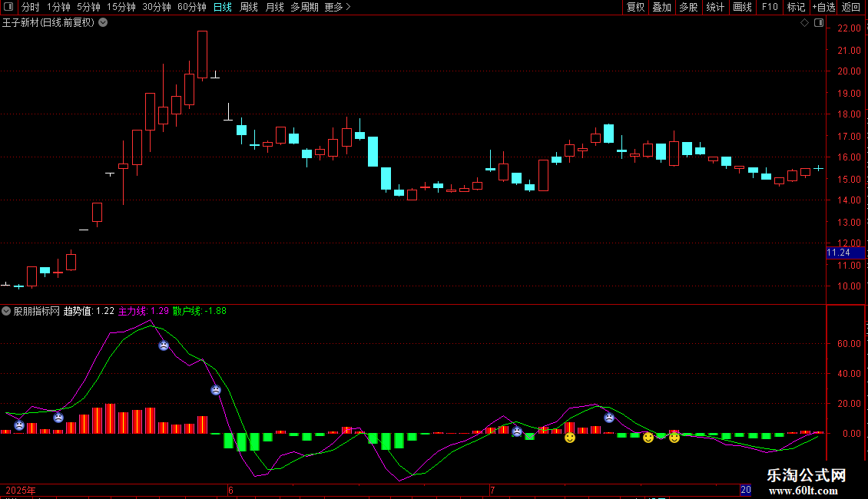868x499 pixels.
Task: Click the 60.00 indicator axis label
Action: point(849,344)
